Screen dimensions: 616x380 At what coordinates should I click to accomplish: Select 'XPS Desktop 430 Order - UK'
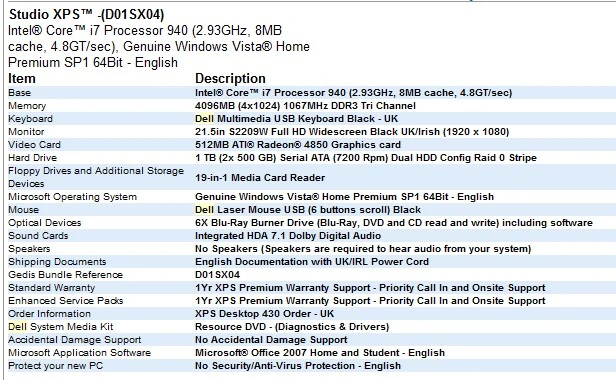pos(264,314)
